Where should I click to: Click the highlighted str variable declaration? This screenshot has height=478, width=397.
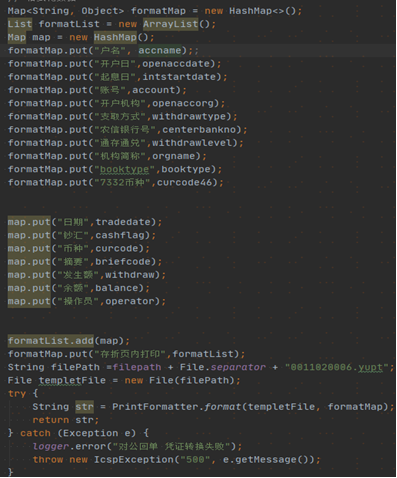coord(84,407)
